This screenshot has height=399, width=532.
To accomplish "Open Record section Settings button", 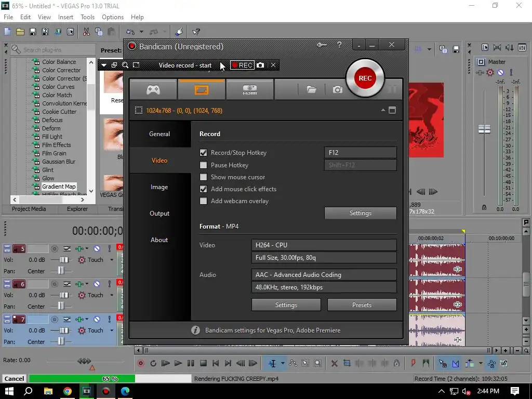I will click(x=361, y=213).
